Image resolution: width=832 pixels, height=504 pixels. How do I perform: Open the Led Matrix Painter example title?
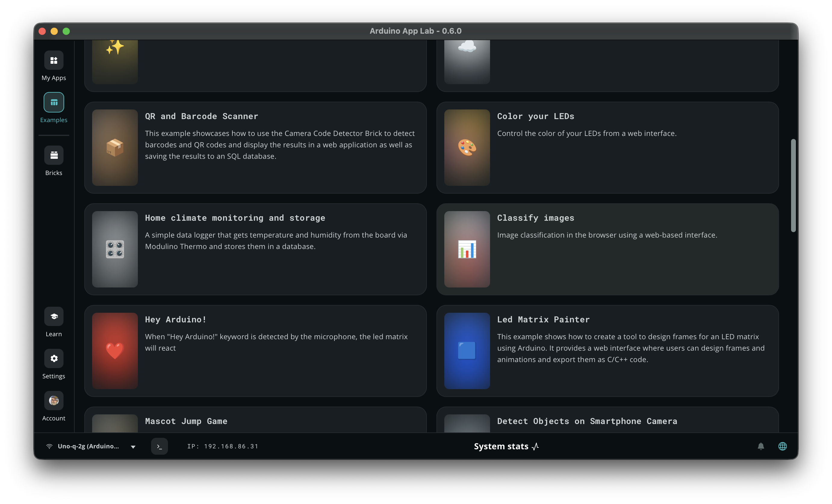pyautogui.click(x=543, y=319)
